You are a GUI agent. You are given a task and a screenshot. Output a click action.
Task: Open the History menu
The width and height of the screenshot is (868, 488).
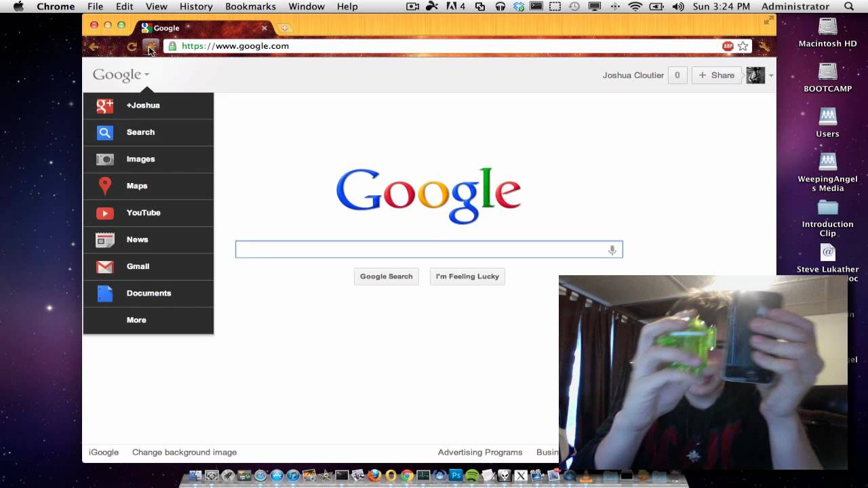[x=196, y=6]
